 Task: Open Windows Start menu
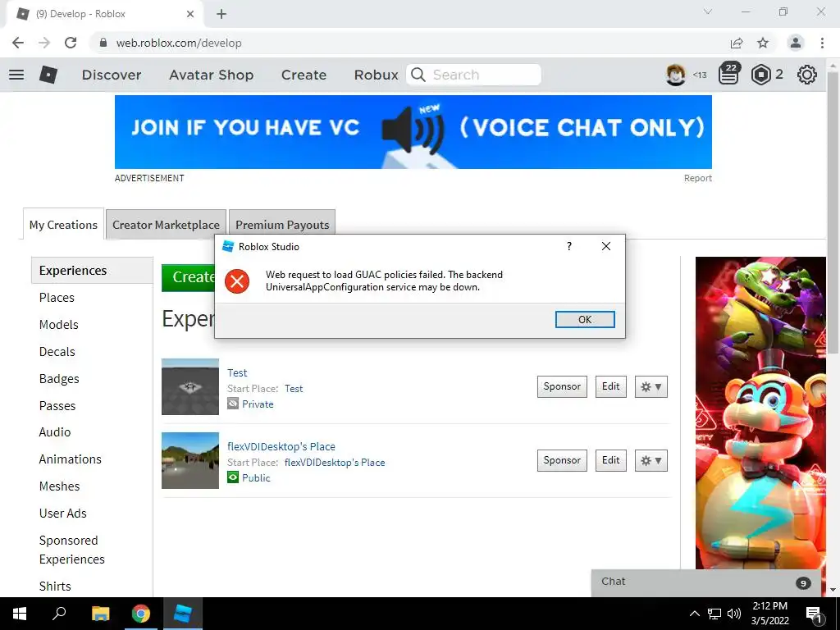pos(20,614)
